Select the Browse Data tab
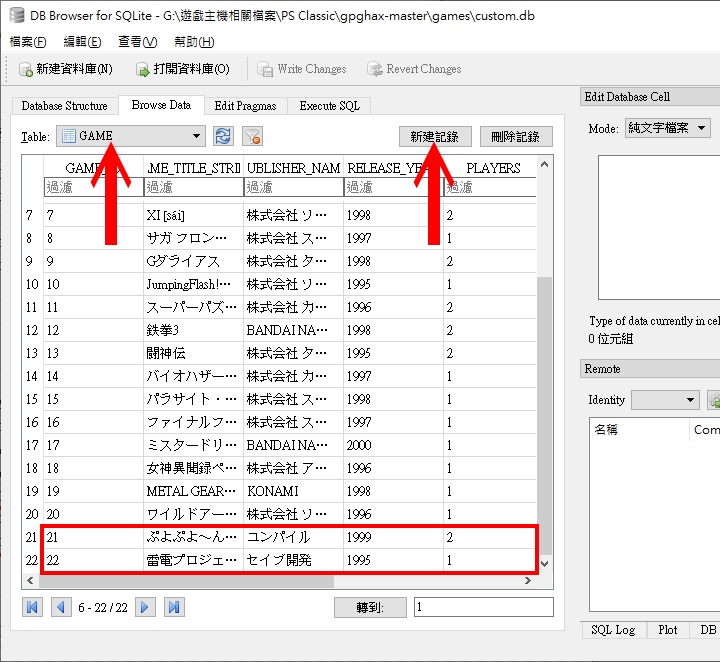720x662 pixels. (x=161, y=105)
